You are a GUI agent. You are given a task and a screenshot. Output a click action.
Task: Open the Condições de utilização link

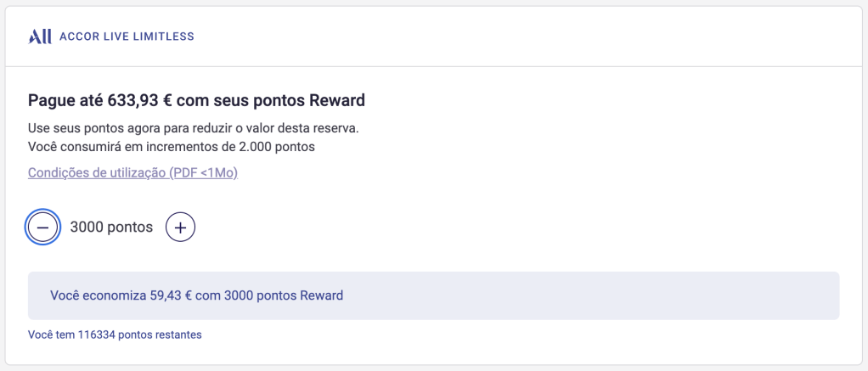tap(96, 173)
